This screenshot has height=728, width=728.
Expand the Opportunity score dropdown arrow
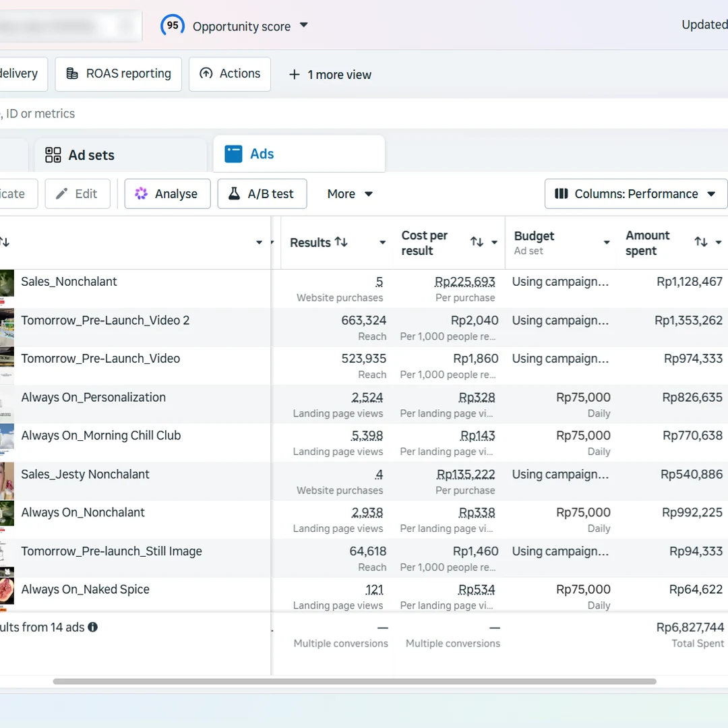tap(303, 25)
